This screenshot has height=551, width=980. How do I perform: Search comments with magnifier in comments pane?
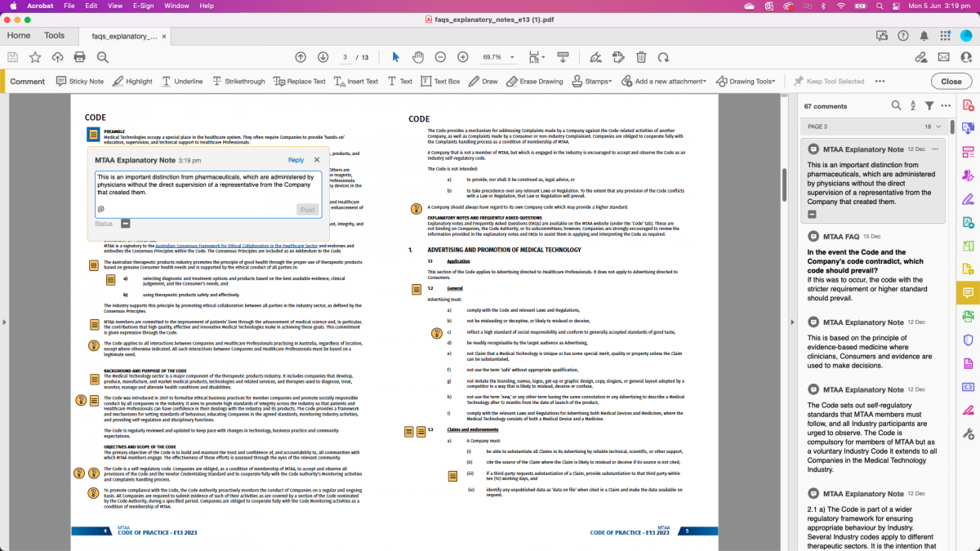[x=896, y=106]
